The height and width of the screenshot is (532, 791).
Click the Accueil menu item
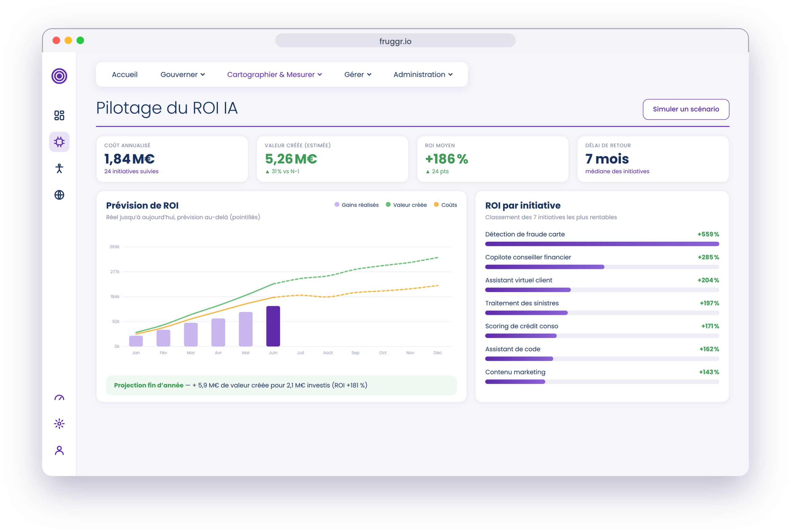(x=125, y=75)
